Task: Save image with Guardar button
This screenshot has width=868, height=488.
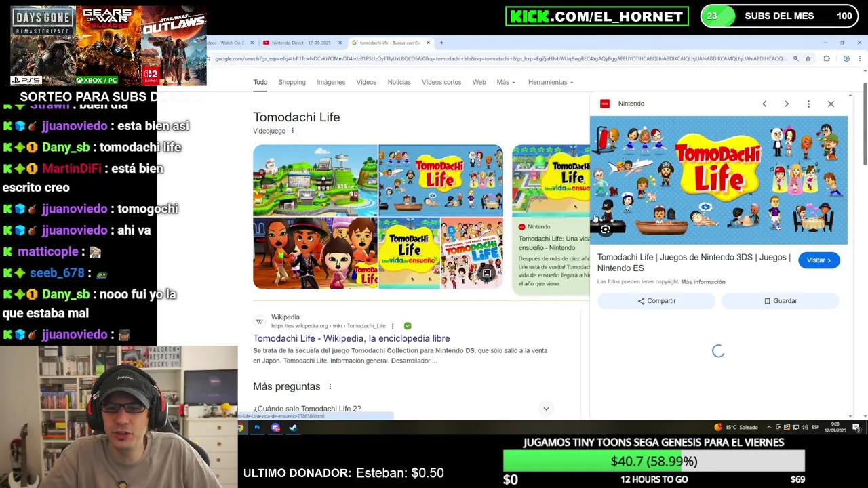Action: pyautogui.click(x=780, y=301)
